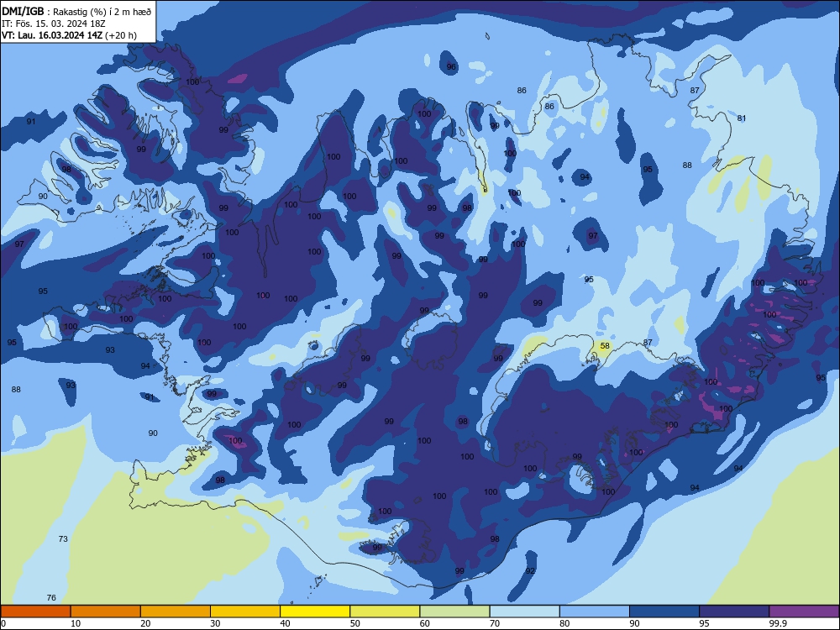Click the map value 76

(51, 597)
